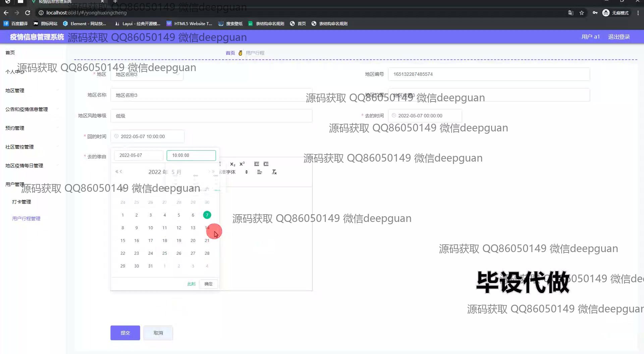Select day 28 in the calendar

pos(207,253)
